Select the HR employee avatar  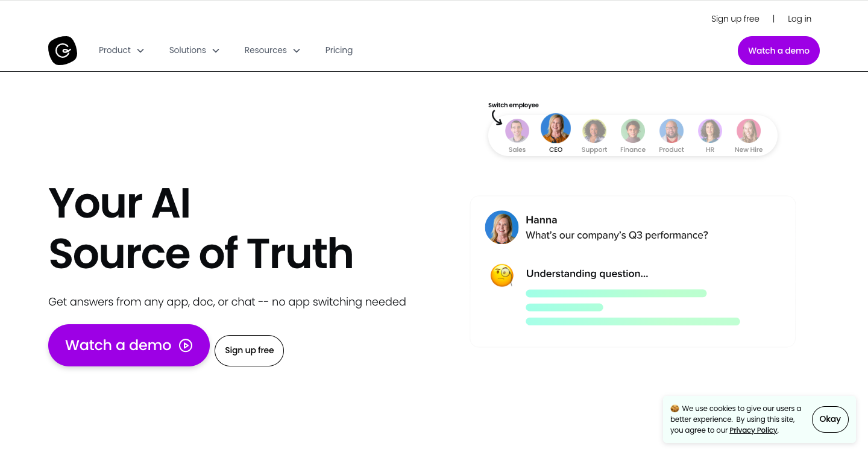coord(710,131)
